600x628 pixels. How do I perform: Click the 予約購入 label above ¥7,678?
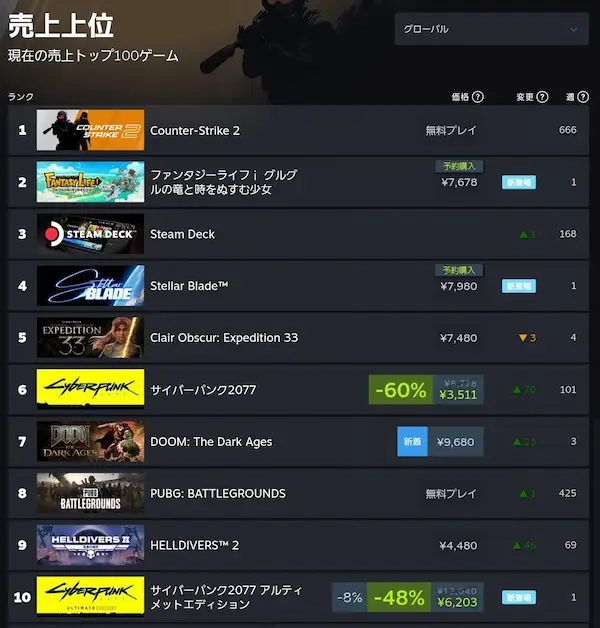coord(459,166)
